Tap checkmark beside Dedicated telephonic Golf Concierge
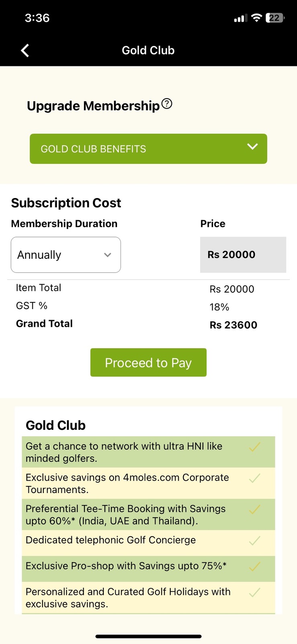The width and height of the screenshot is (297, 644). 255,541
